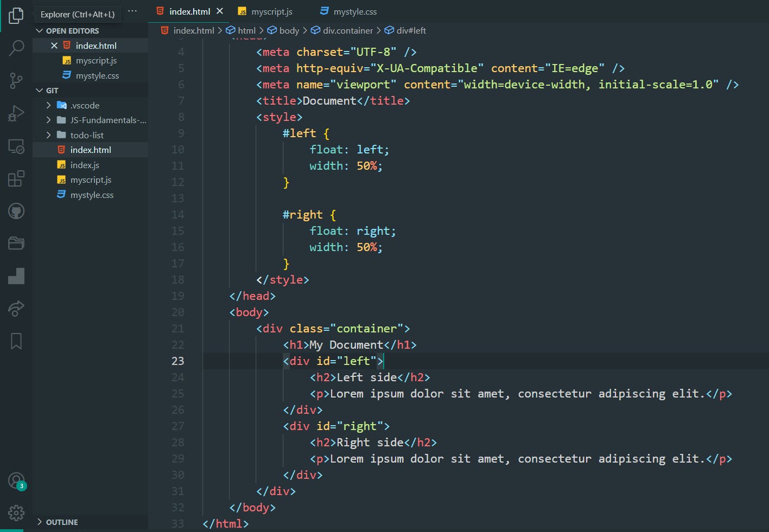Switch to the mystyle.css tab
The width and height of the screenshot is (769, 532).
(x=355, y=11)
